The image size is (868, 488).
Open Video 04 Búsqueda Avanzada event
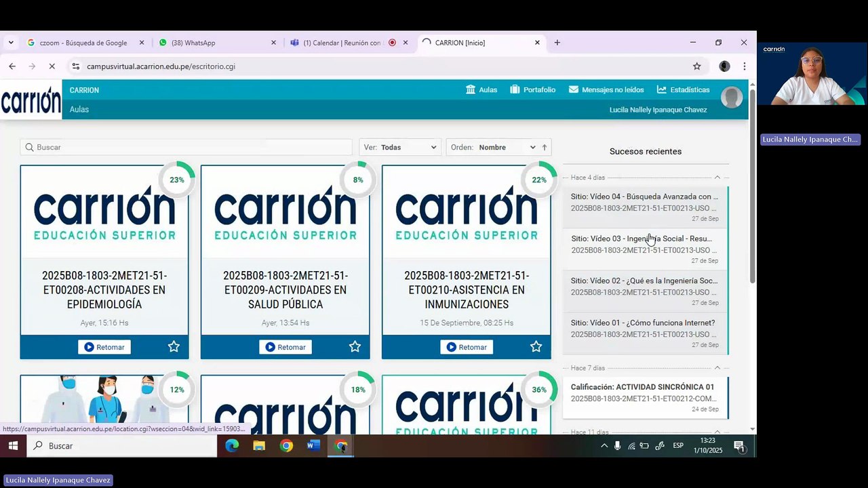tap(645, 207)
